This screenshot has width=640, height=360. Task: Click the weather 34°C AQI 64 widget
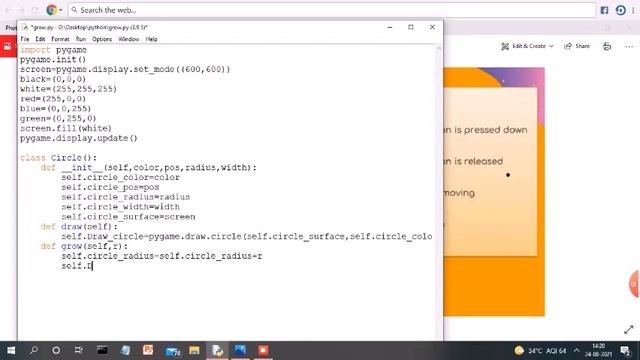point(541,351)
